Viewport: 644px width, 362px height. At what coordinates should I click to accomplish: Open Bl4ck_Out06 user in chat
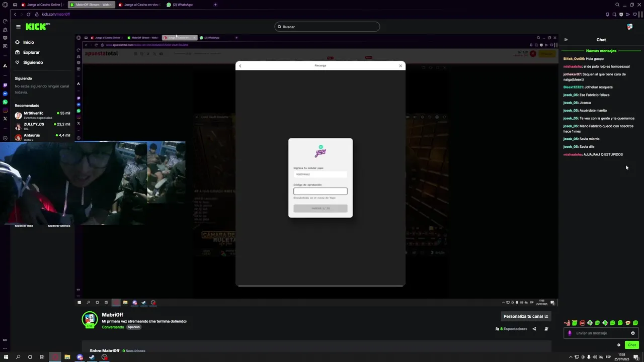(574, 59)
